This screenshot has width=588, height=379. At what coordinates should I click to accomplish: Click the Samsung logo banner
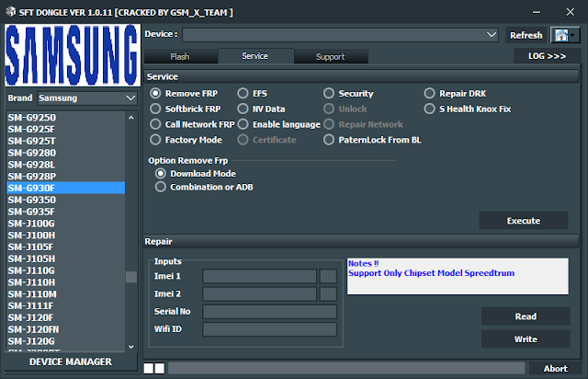(x=73, y=55)
